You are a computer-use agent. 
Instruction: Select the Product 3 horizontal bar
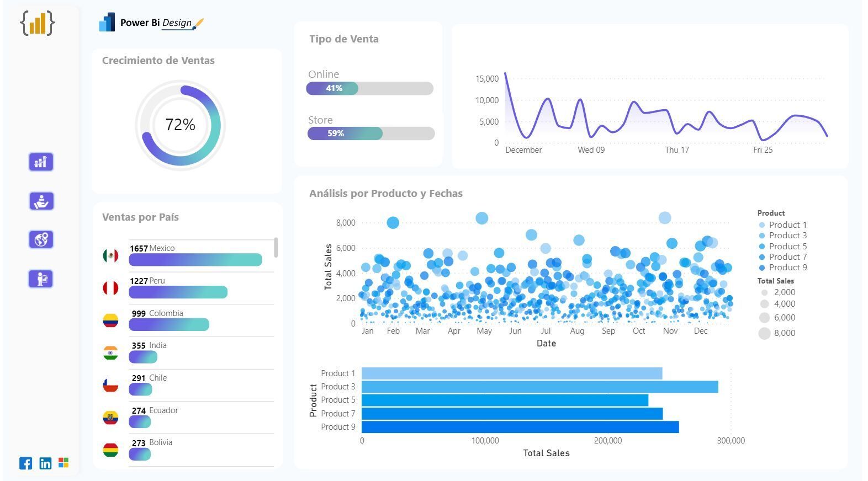pos(540,387)
